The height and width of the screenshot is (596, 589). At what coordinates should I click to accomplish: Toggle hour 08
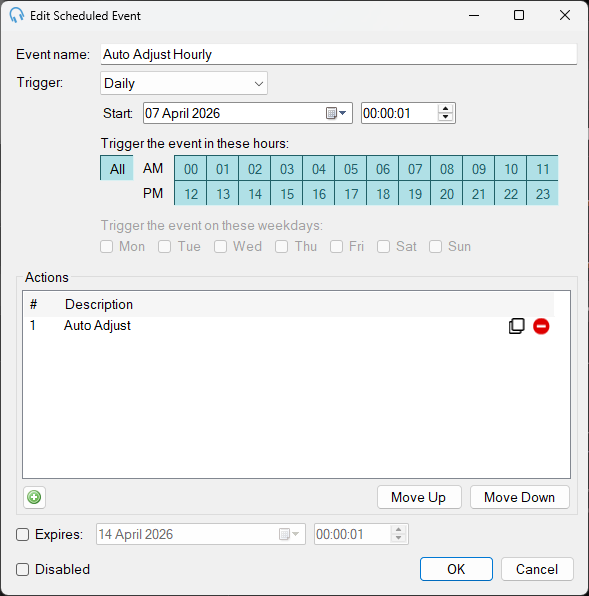[447, 168]
